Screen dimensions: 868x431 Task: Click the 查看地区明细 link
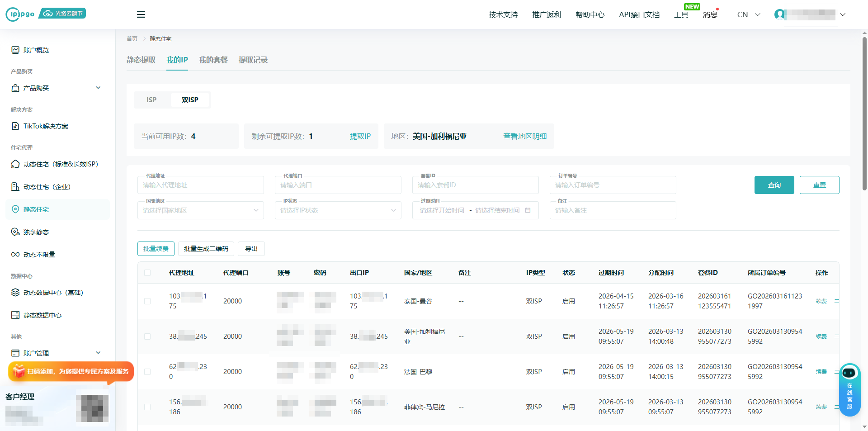(x=525, y=137)
